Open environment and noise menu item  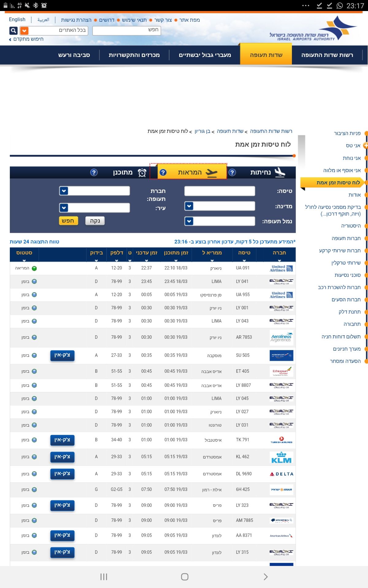click(74, 55)
